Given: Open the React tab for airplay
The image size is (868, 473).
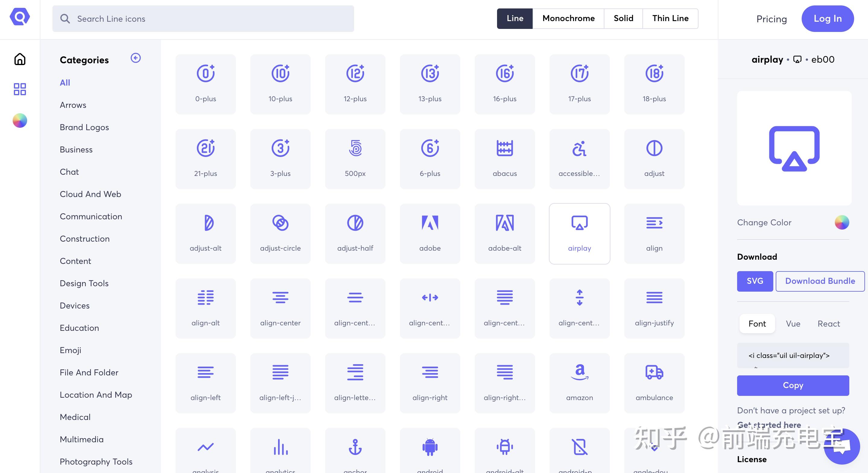Looking at the screenshot, I should pyautogui.click(x=828, y=323).
